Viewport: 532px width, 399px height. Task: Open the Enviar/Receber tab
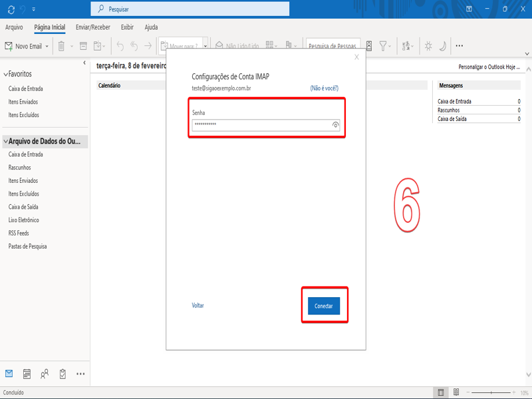click(x=93, y=27)
